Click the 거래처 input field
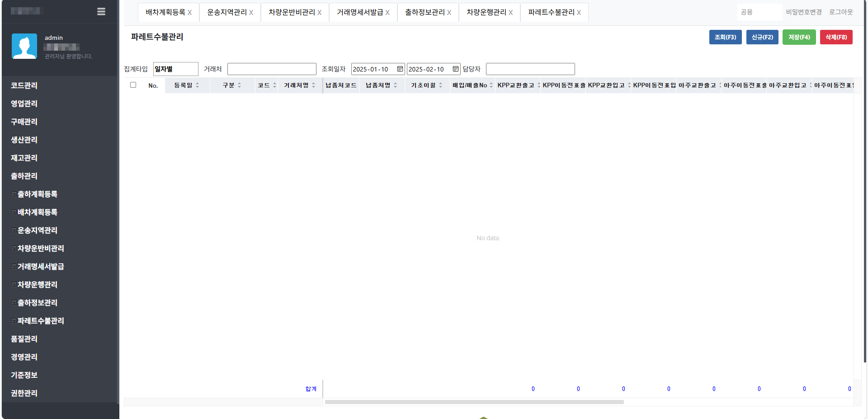Viewport: 868px width, 419px height. click(x=271, y=69)
